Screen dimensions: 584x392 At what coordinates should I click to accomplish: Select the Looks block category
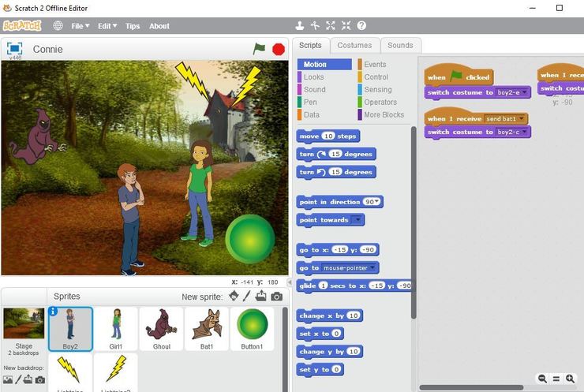coord(313,77)
